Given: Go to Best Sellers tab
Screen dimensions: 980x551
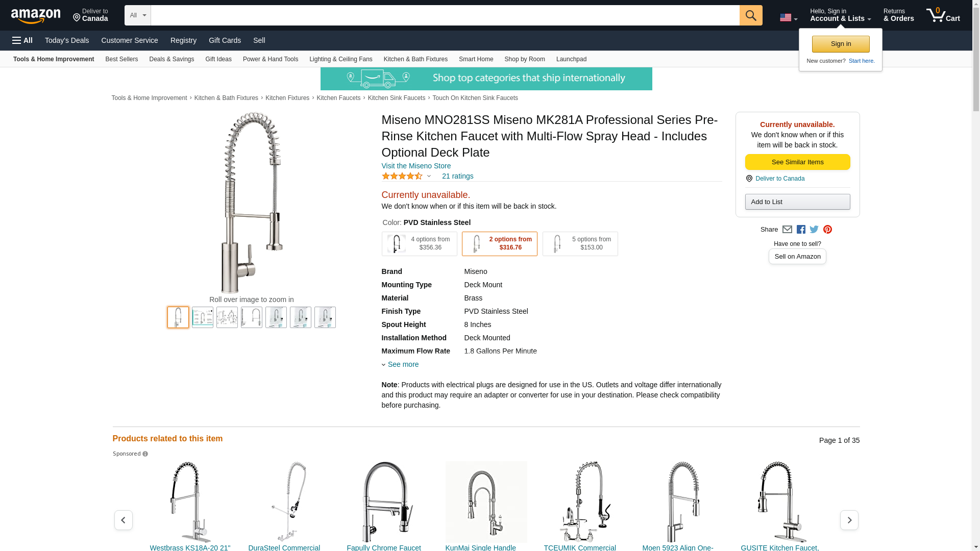Looking at the screenshot, I should click(x=121, y=59).
